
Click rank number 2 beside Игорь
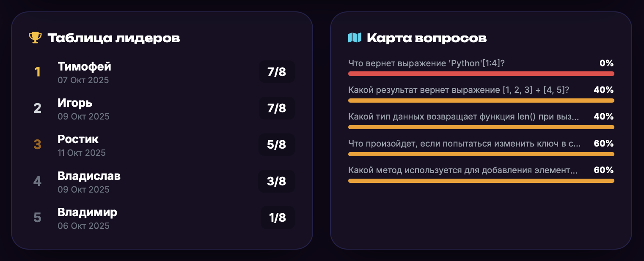click(x=37, y=108)
